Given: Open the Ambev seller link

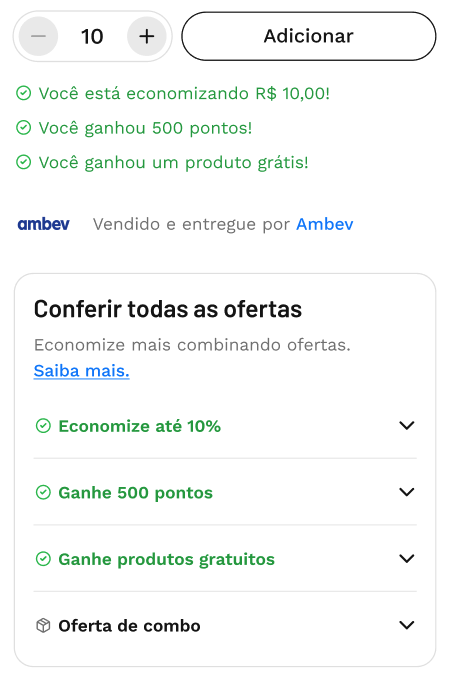Looking at the screenshot, I should point(325,224).
